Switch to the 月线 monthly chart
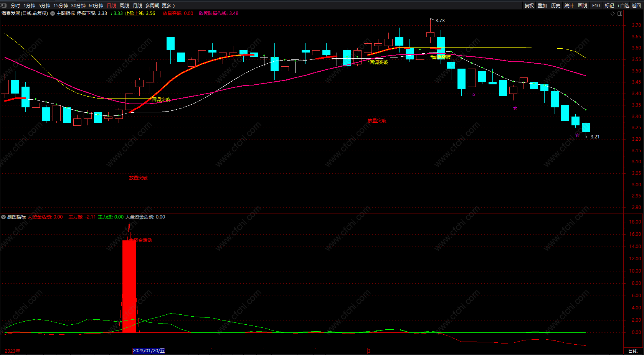Viewport: 644px width, 355px height. (137, 6)
